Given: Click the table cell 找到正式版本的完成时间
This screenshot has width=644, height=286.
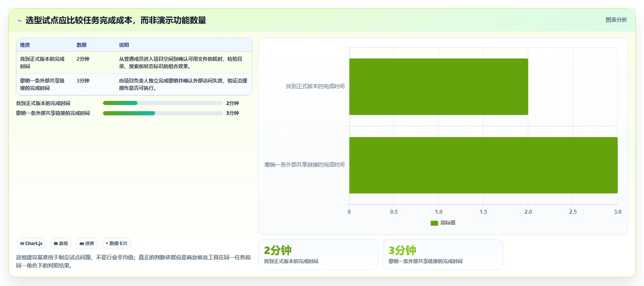Looking at the screenshot, I should click(x=43, y=63).
